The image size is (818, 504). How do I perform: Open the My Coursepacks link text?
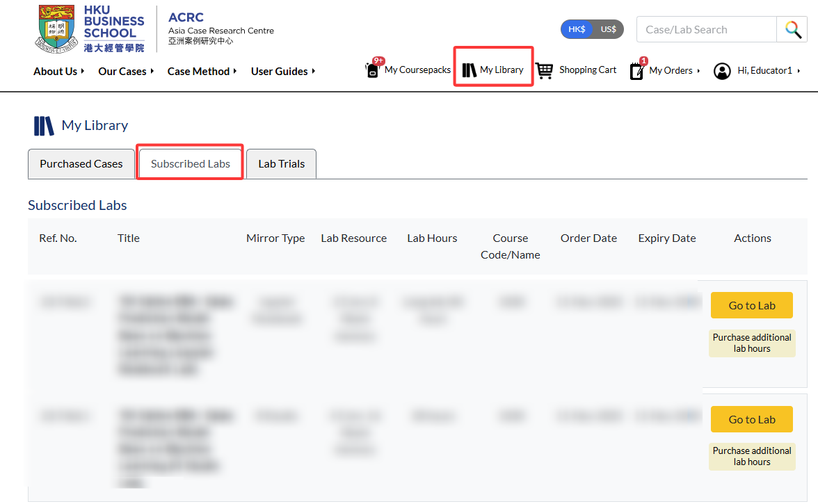coord(417,70)
